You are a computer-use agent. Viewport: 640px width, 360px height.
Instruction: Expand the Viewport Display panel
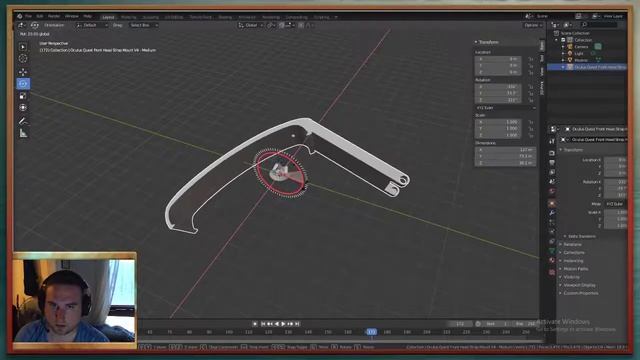[x=579, y=285]
